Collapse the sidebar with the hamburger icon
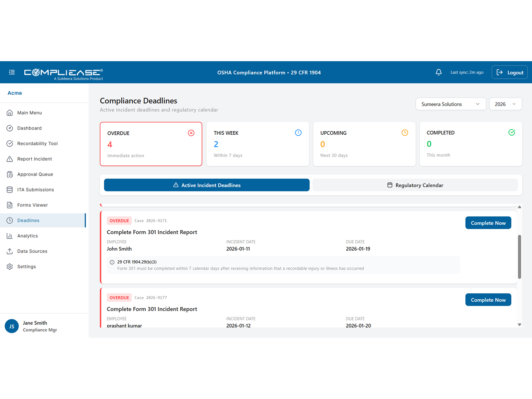Image resolution: width=532 pixels, height=399 pixels. [x=12, y=72]
